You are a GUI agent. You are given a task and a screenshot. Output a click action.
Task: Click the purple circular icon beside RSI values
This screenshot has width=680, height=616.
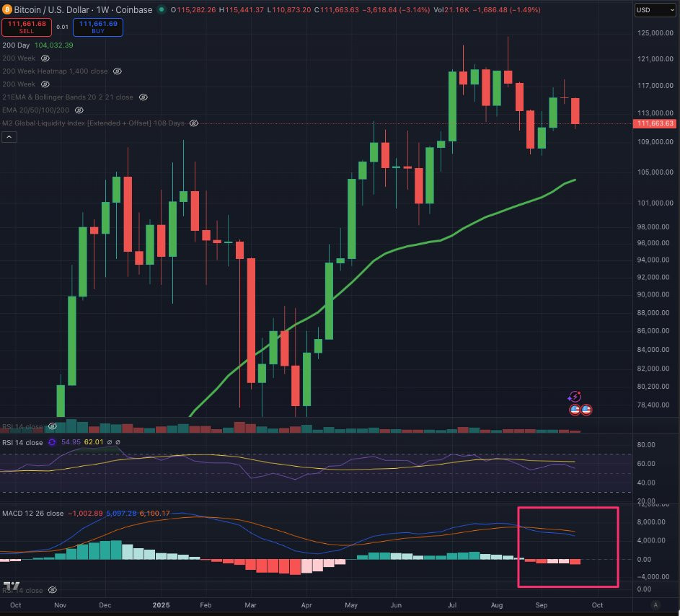pyautogui.click(x=52, y=442)
